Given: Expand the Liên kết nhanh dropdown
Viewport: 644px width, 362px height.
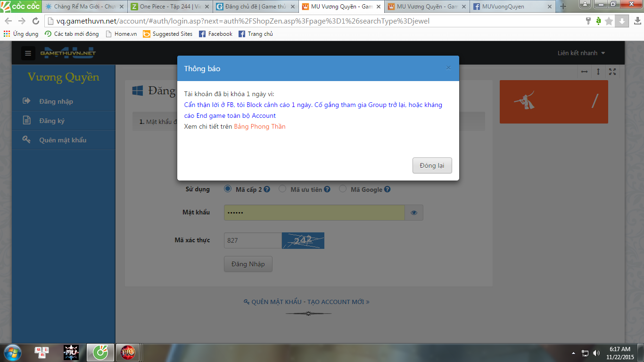Looking at the screenshot, I should point(581,53).
